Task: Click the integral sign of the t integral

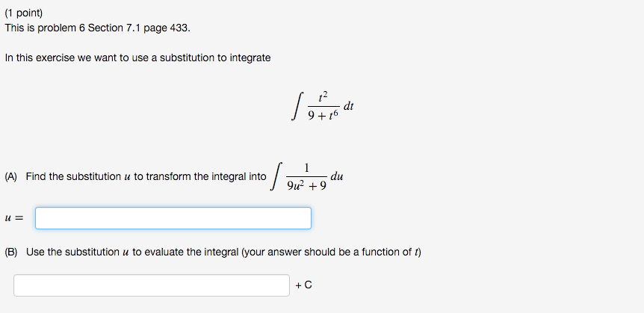Action: tap(298, 106)
